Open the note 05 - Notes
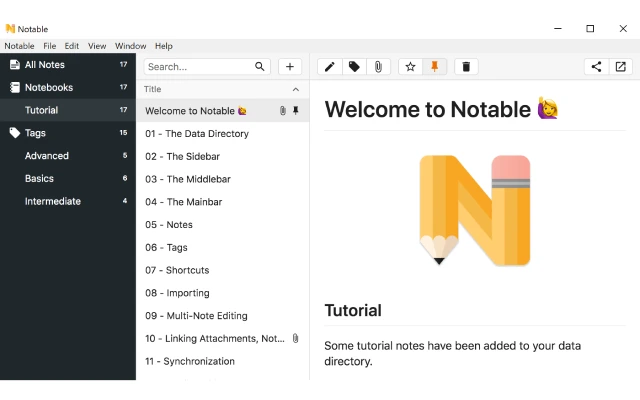The height and width of the screenshot is (400, 640). [x=169, y=225]
